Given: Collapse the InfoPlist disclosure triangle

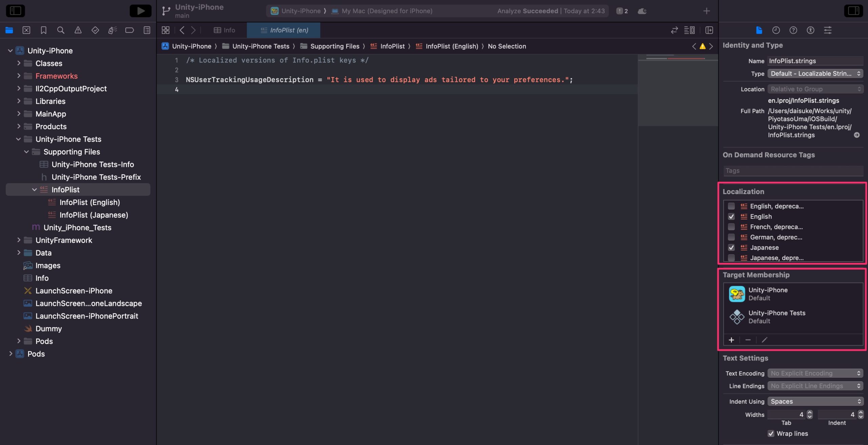Looking at the screenshot, I should (x=34, y=190).
